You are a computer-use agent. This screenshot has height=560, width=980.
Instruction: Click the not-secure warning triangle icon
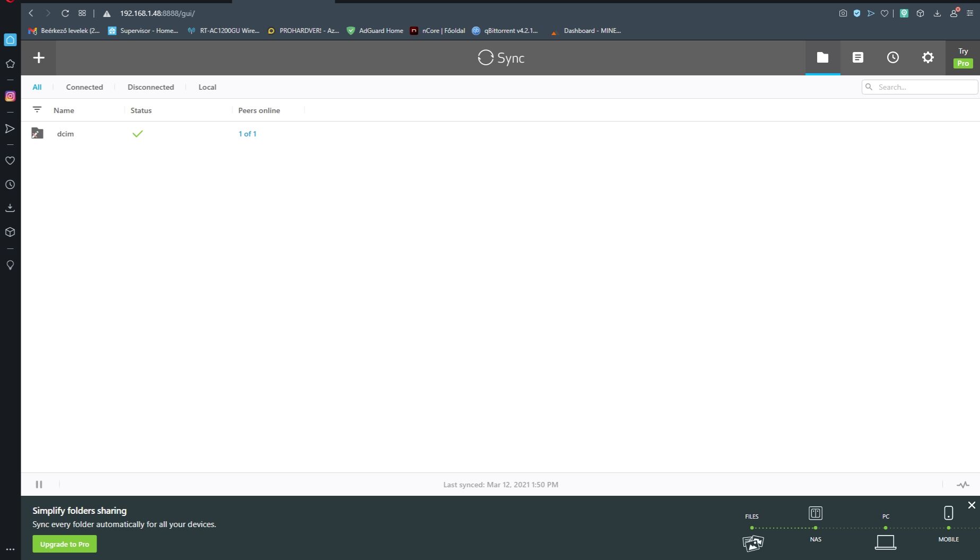tap(107, 13)
